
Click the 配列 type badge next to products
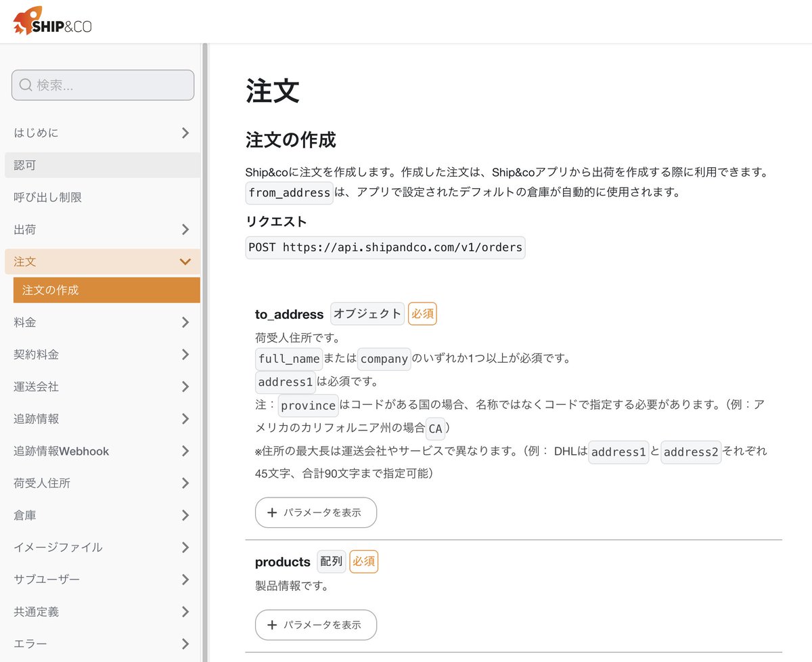click(331, 561)
